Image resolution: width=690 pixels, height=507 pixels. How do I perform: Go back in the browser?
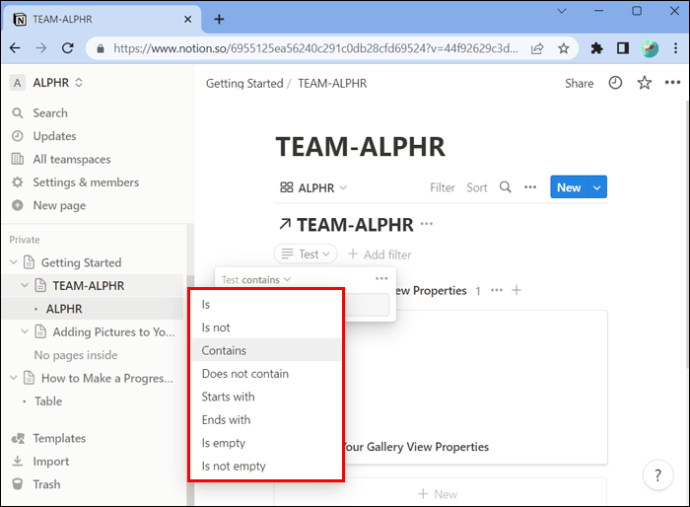pyautogui.click(x=15, y=48)
